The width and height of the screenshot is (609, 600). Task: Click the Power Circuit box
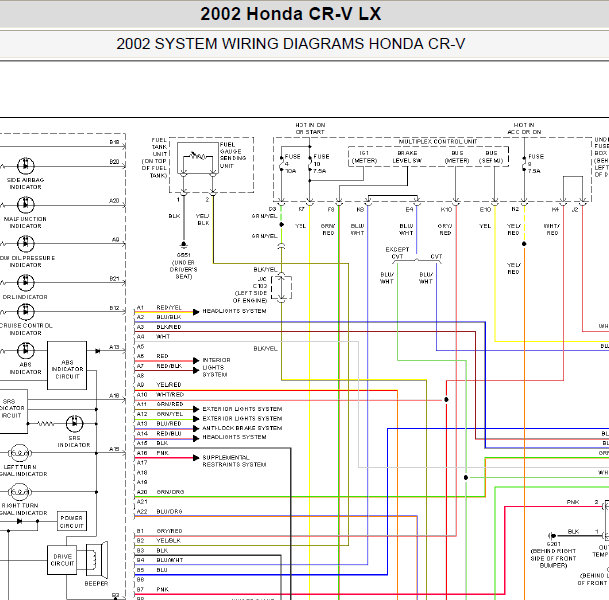coord(71,521)
